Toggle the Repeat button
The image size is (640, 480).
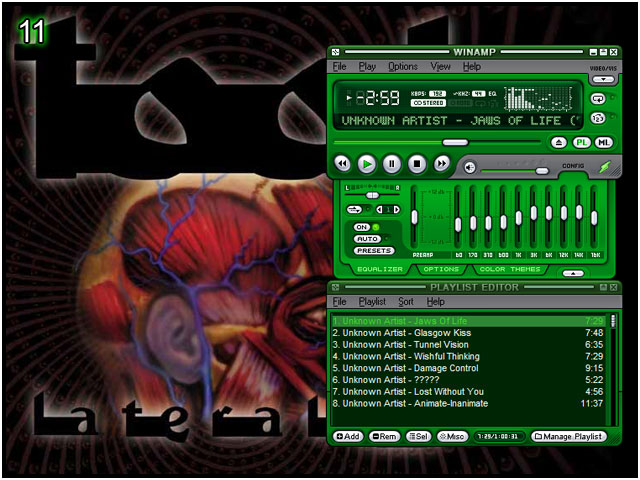pos(598,98)
